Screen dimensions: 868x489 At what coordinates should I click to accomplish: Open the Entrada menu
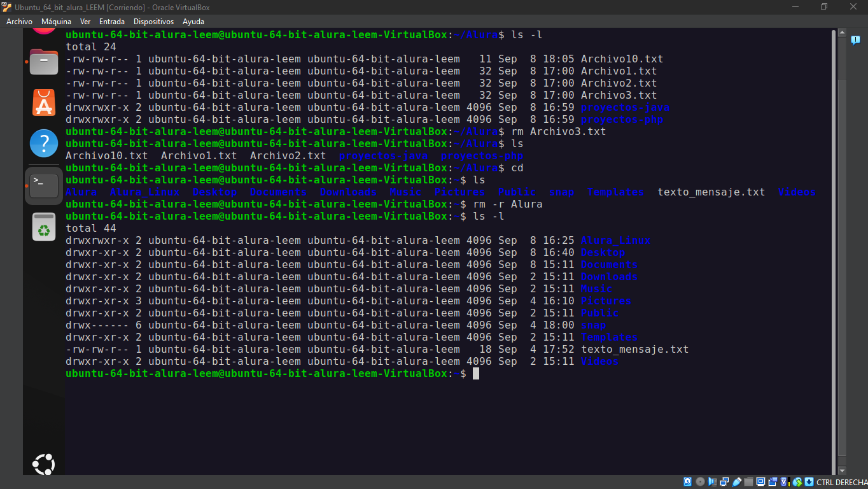point(112,22)
